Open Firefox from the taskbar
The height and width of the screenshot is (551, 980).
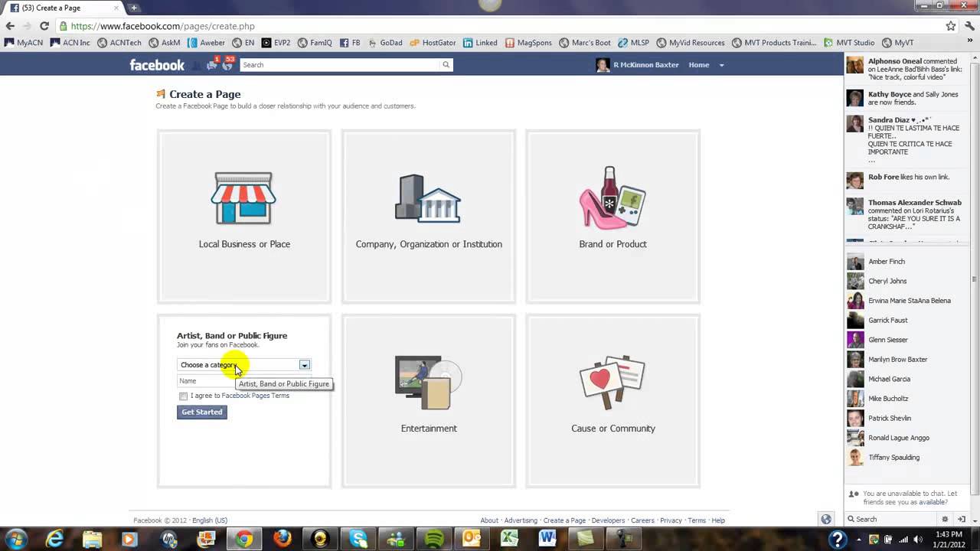(x=283, y=539)
